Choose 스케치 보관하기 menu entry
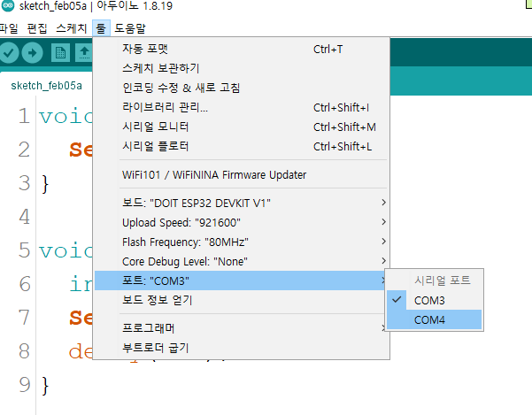 pyautogui.click(x=241, y=68)
